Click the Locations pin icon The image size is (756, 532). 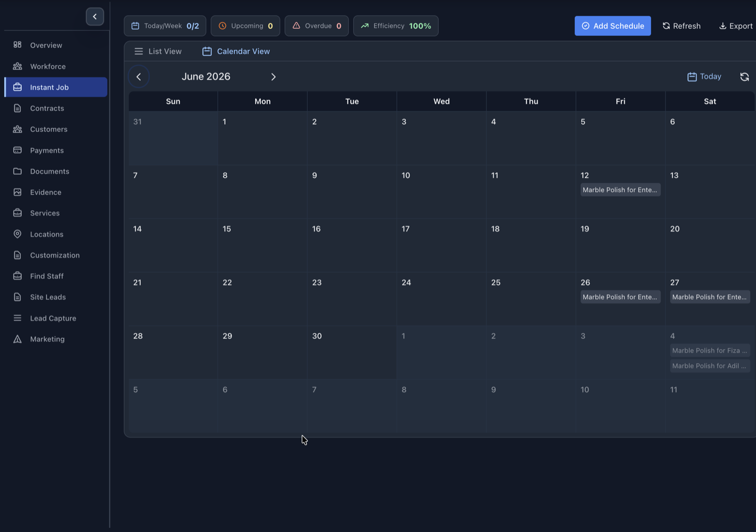17,234
